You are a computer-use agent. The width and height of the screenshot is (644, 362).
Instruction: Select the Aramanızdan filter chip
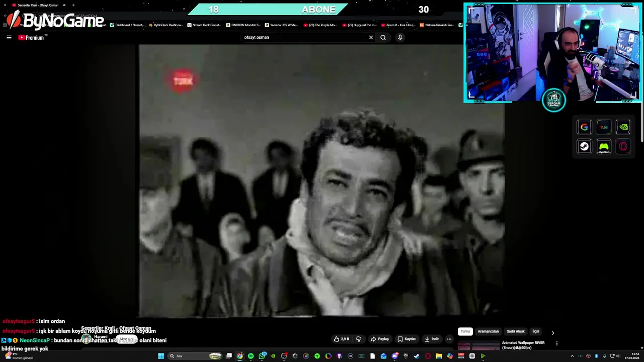click(488, 331)
